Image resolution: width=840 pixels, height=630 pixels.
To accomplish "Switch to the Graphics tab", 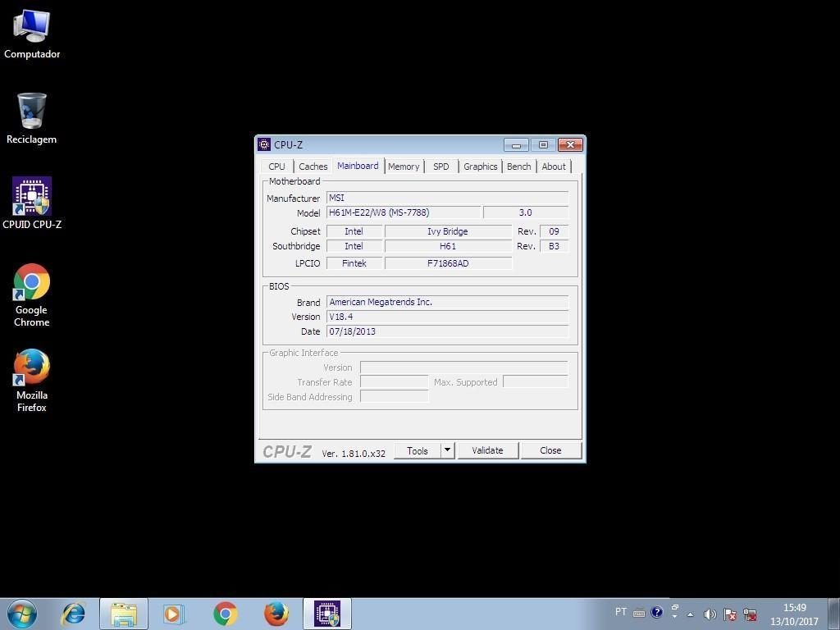I will point(481,167).
